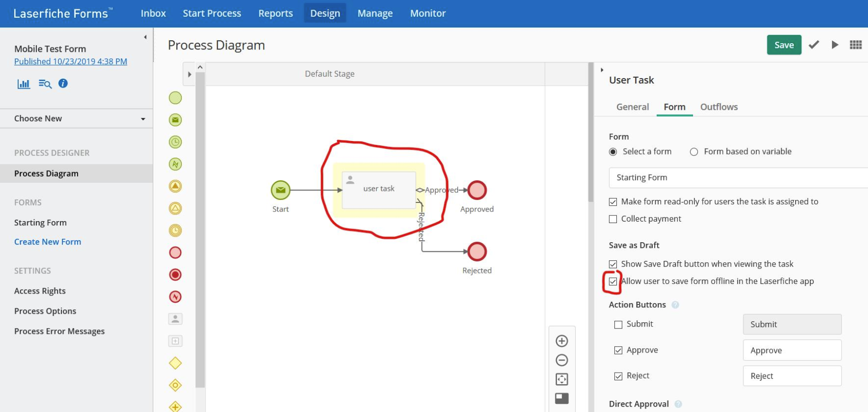Viewport: 868px width, 412px height.
Task: Click the bar chart report icon
Action: [23, 84]
